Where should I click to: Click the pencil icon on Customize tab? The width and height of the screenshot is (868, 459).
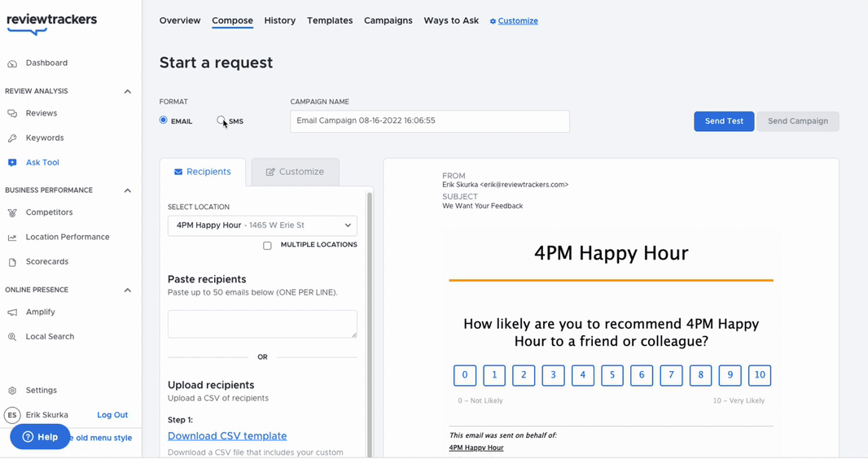coord(270,172)
